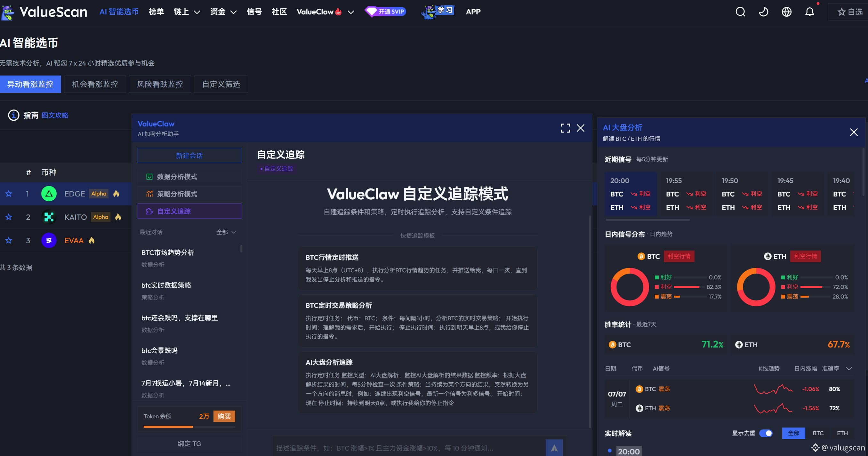The width and height of the screenshot is (868, 456).
Task: Click the ValueClaw main area scrollbar
Action: coord(590,322)
